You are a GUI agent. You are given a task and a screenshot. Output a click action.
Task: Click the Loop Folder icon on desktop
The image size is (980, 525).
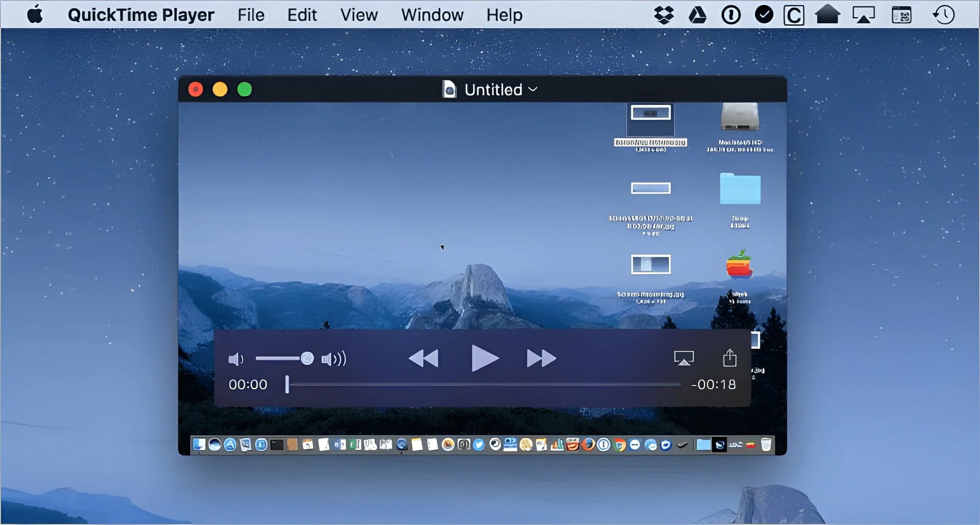point(739,191)
